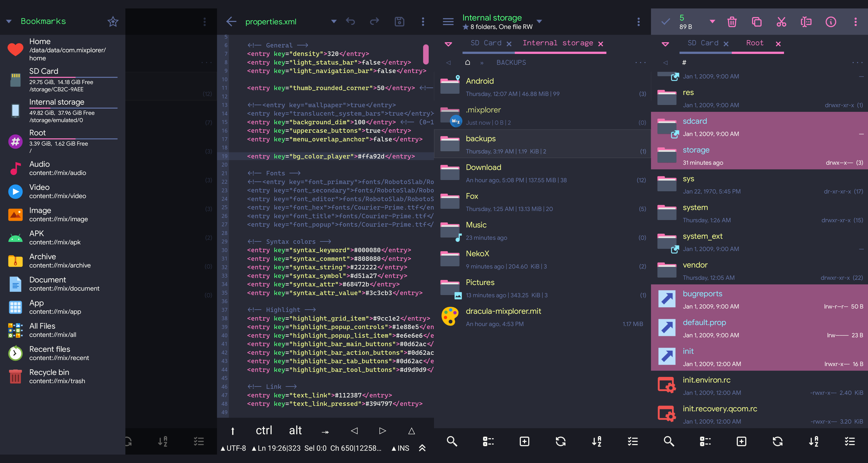Click the cut scissors icon

[781, 22]
